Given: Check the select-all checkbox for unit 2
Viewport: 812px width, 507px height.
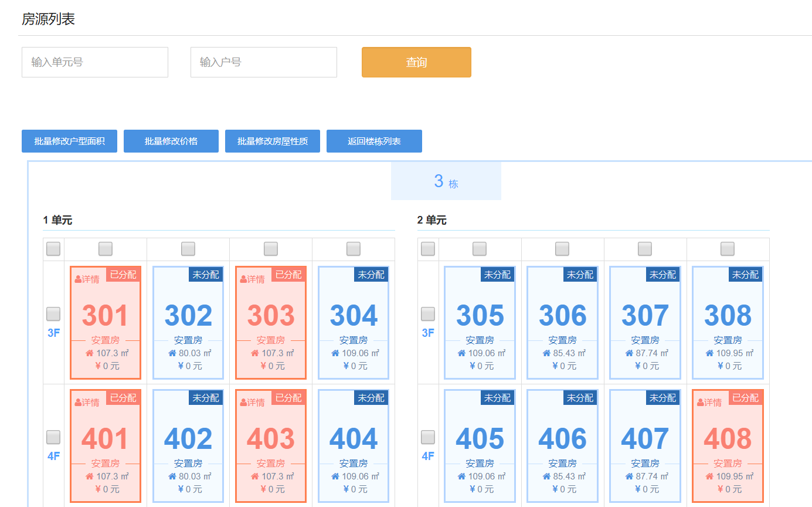Looking at the screenshot, I should [428, 249].
